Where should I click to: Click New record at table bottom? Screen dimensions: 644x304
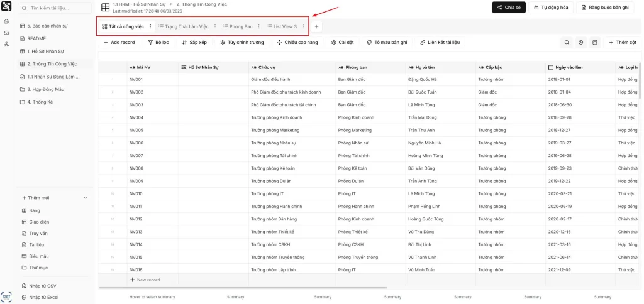(x=145, y=280)
